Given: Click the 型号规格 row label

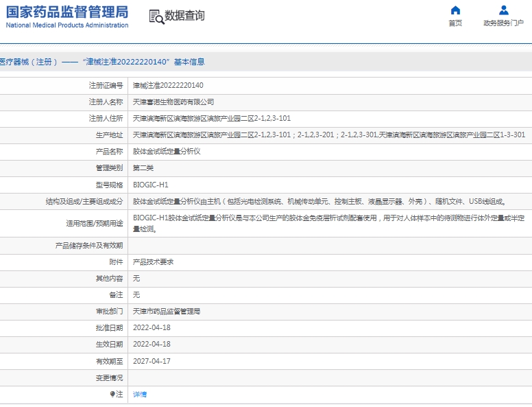Looking at the screenshot, I should coord(109,185).
